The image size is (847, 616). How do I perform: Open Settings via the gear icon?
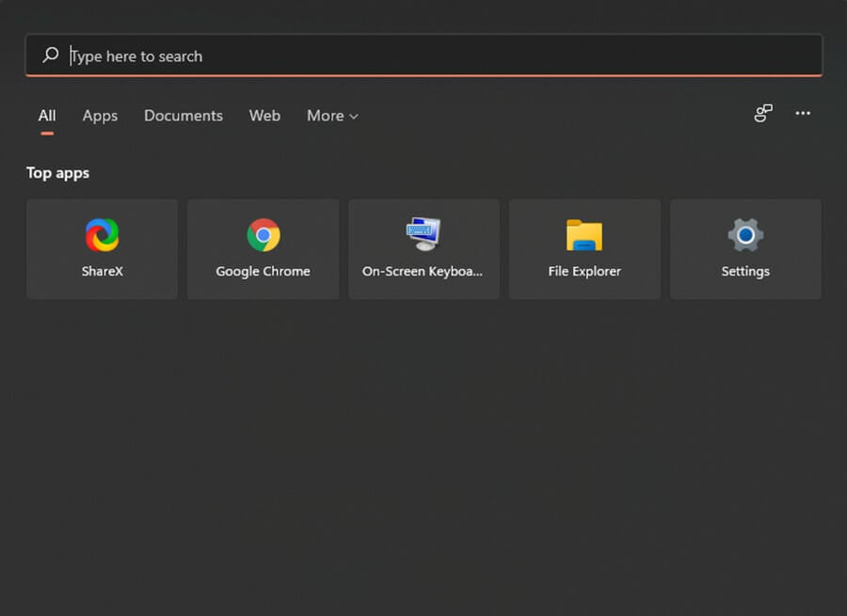pyautogui.click(x=745, y=235)
